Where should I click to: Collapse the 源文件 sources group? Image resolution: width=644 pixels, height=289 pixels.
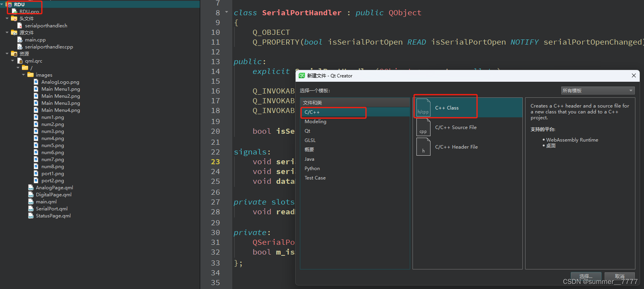point(7,32)
